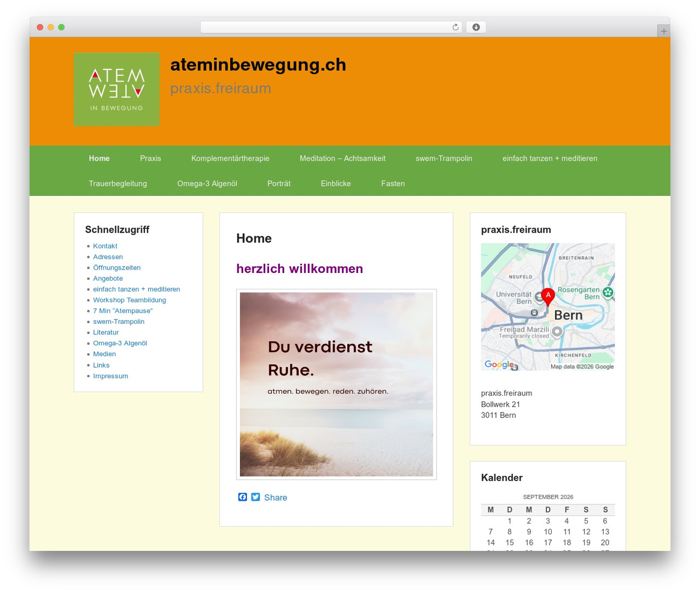Open Omega-3 Algenöl in navigation bar
The width and height of the screenshot is (700, 593).
click(x=207, y=183)
